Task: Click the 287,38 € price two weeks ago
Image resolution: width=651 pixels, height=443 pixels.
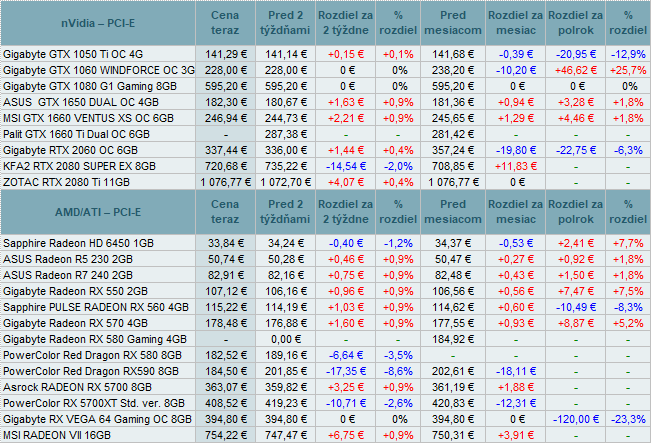Action: (x=286, y=134)
